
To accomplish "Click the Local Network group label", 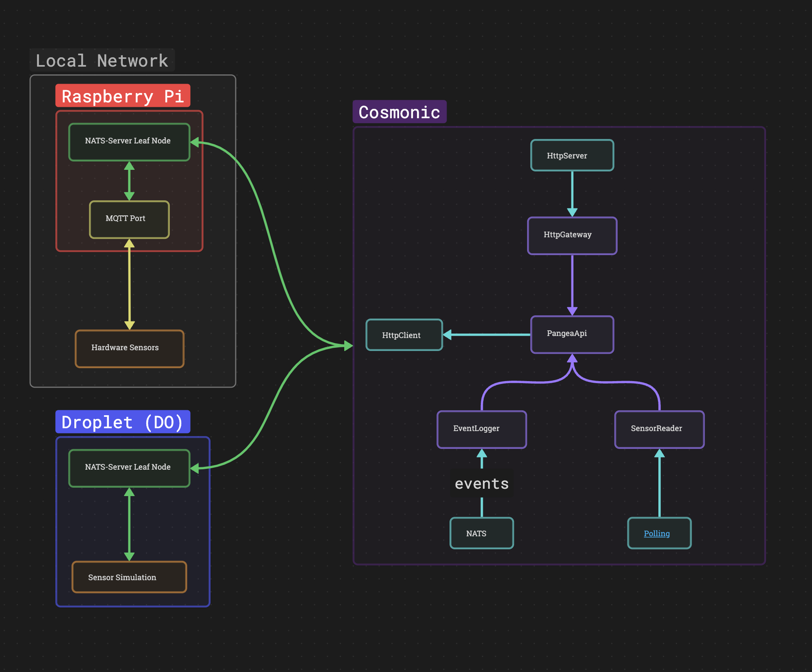I will (102, 61).
